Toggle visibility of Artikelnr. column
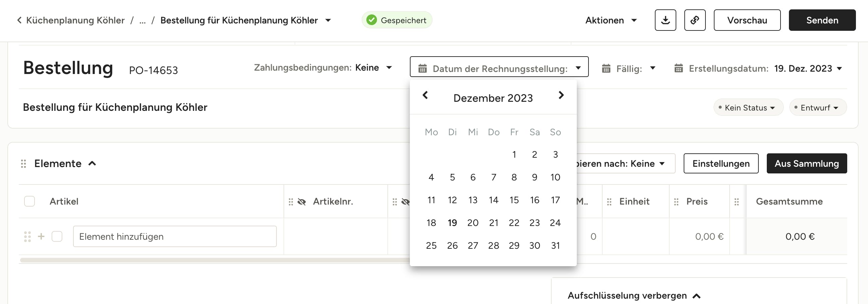 (x=302, y=202)
